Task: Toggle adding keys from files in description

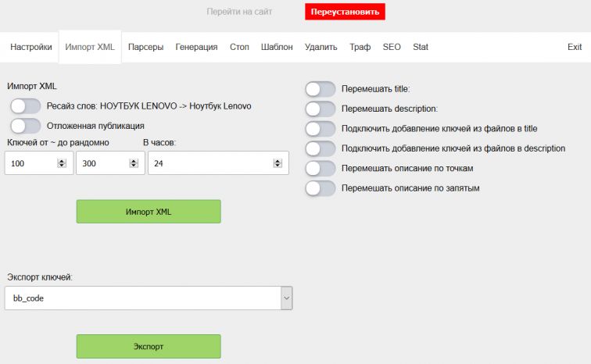Action: [x=321, y=148]
